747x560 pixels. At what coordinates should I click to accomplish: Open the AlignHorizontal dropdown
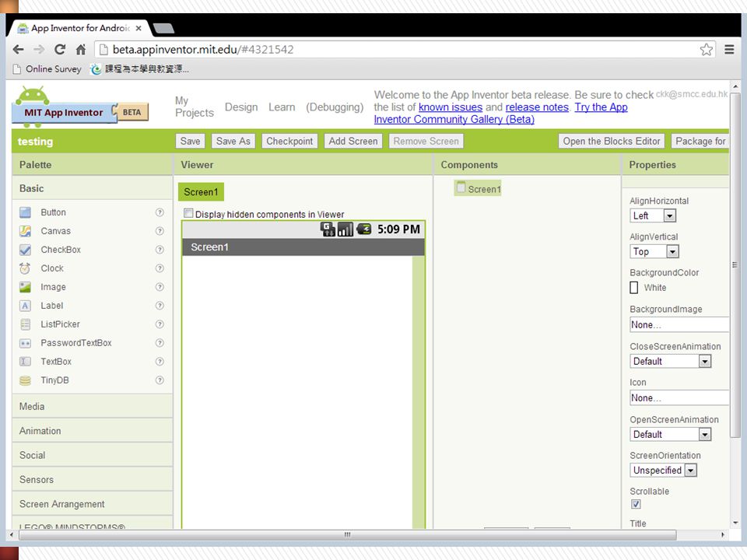click(653, 215)
